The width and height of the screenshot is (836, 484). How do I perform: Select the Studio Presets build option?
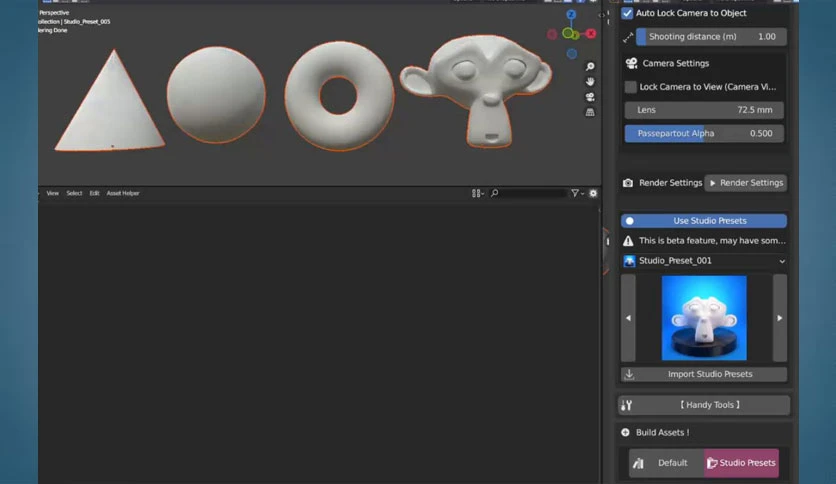click(x=741, y=463)
